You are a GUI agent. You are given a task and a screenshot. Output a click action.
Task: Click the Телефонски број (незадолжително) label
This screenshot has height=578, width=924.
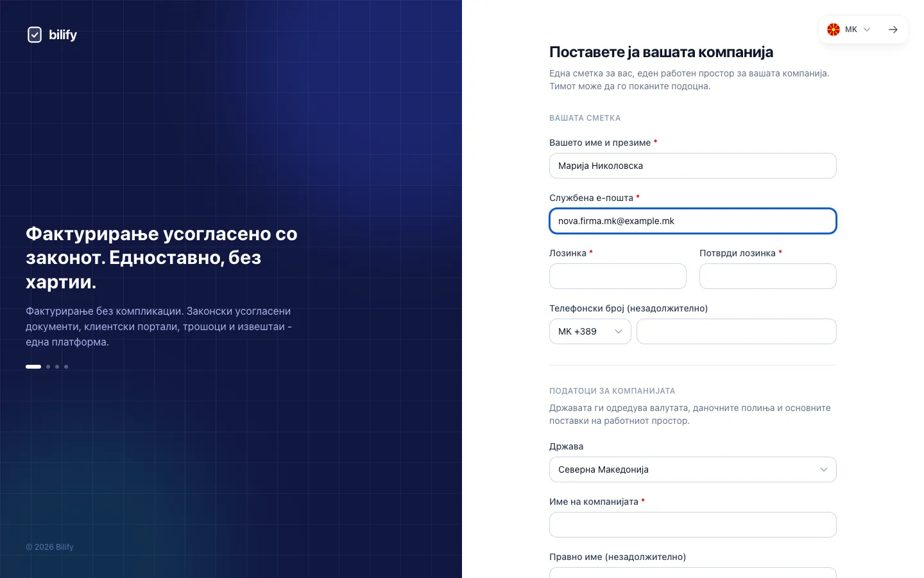coord(628,308)
